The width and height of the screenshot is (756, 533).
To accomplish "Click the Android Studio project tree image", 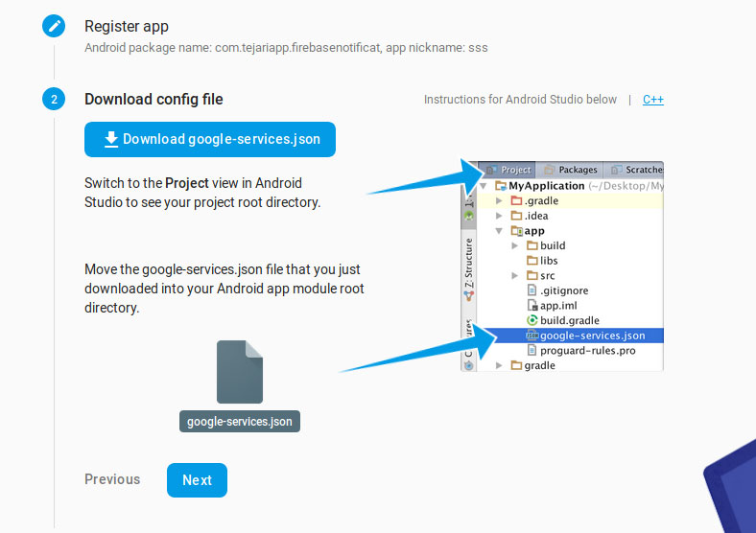I will 562,266.
